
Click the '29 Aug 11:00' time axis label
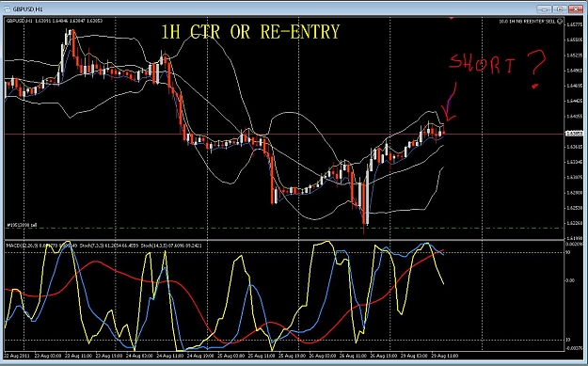(445, 356)
